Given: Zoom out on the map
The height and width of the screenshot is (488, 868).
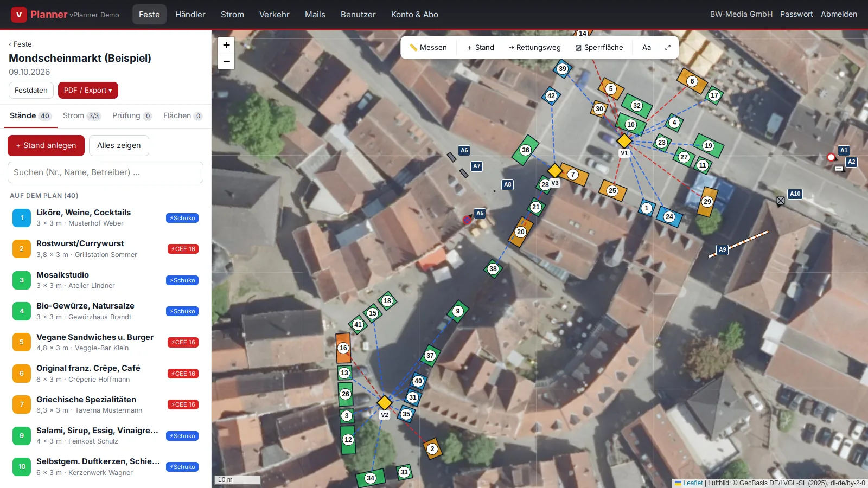Looking at the screenshot, I should pyautogui.click(x=226, y=61).
